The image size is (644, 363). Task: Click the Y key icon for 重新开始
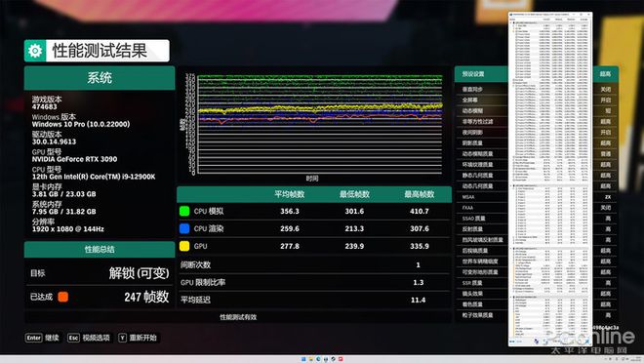(122, 338)
